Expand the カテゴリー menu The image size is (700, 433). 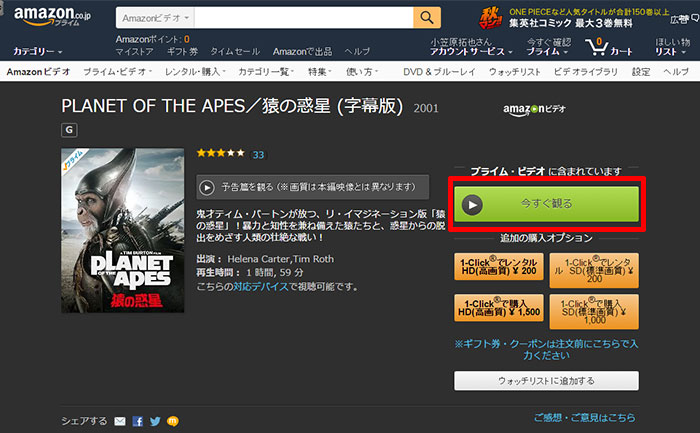(38, 52)
